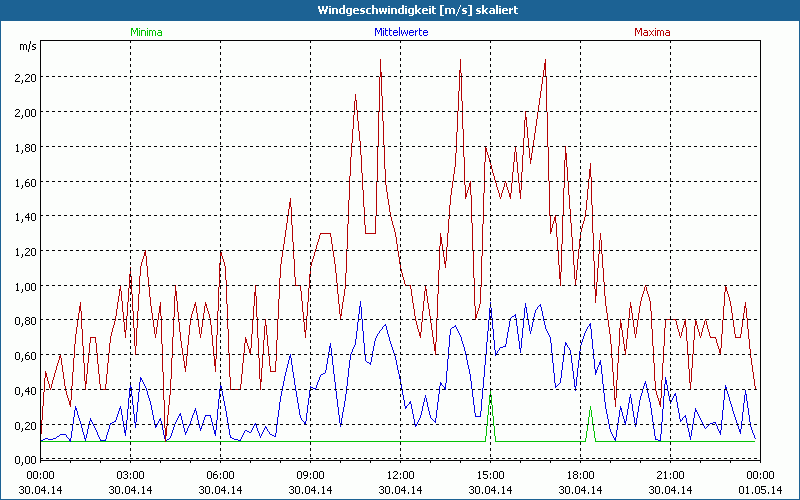Select the red Maxima legend label
This screenshot has width=800, height=500.
pyautogui.click(x=653, y=32)
